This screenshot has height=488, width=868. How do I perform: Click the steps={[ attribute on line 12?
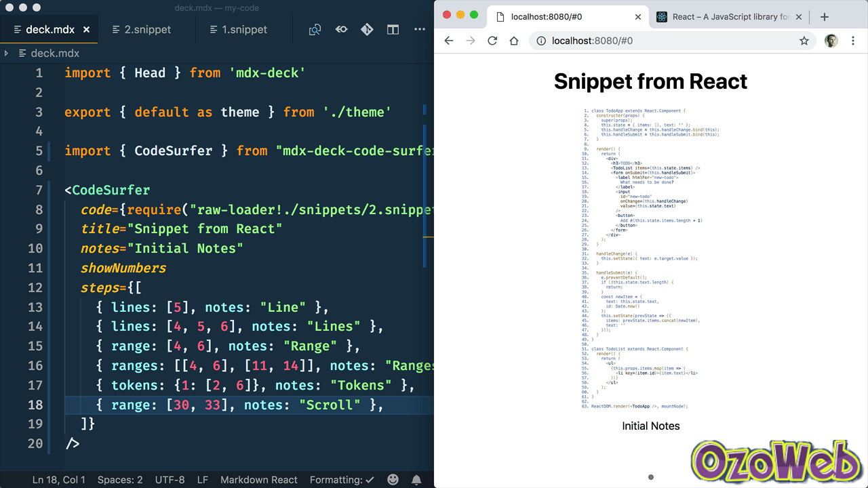111,287
